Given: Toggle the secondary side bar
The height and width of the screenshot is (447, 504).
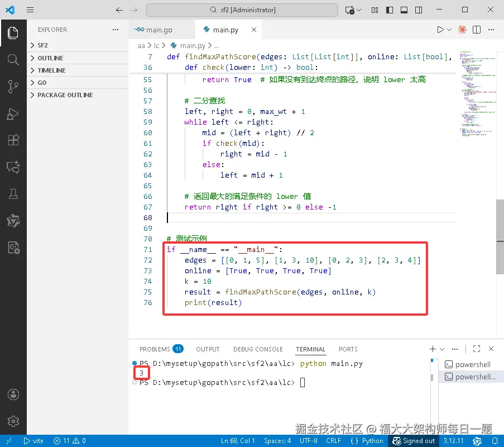Looking at the screenshot, I should [x=419, y=10].
